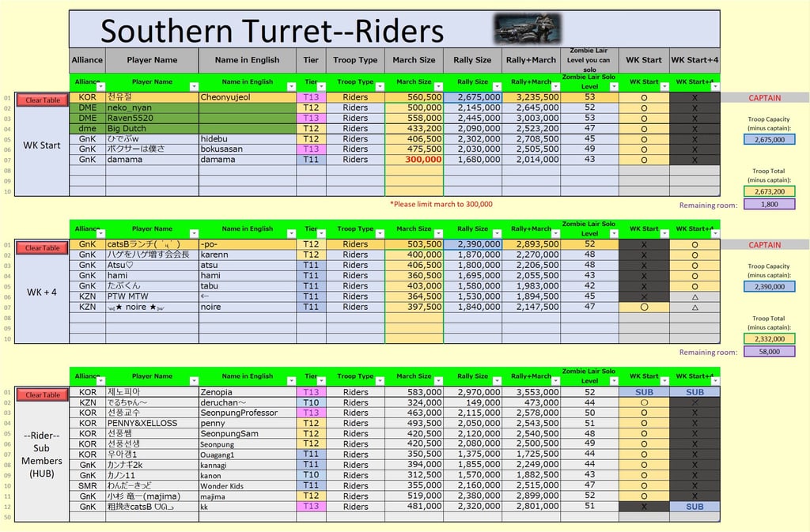Click Clear Table button beside WK + 4 table
Viewport: 810px width, 532px height.
click(43, 247)
